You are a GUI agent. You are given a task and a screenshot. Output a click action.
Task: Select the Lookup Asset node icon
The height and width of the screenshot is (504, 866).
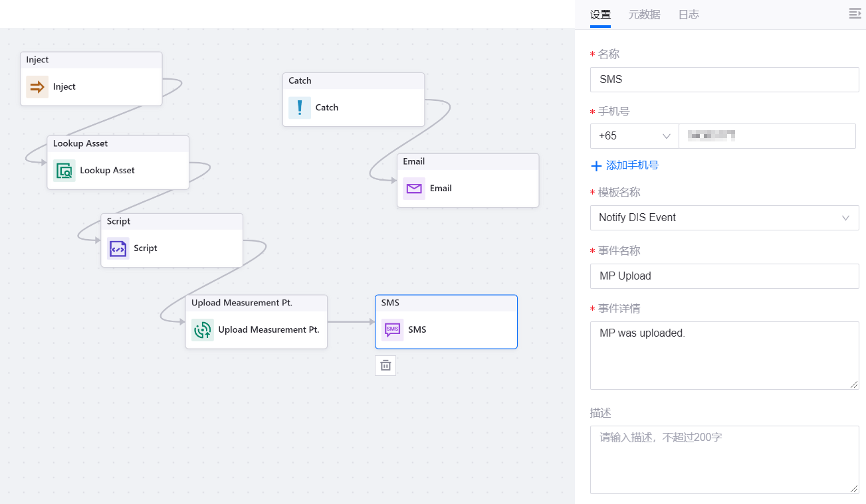64,171
